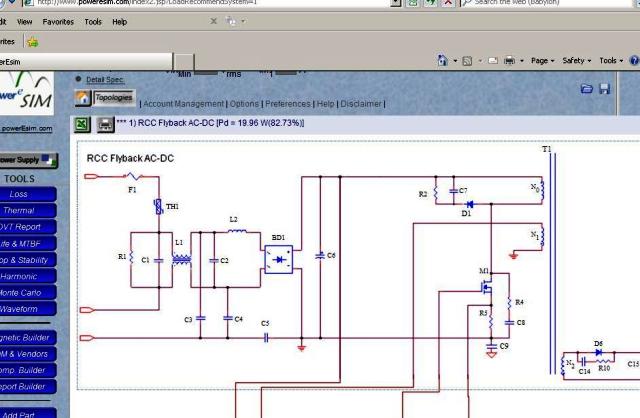Click the RSS feeds icon
Image resolution: width=640 pixels, height=418 pixels.
point(467,61)
